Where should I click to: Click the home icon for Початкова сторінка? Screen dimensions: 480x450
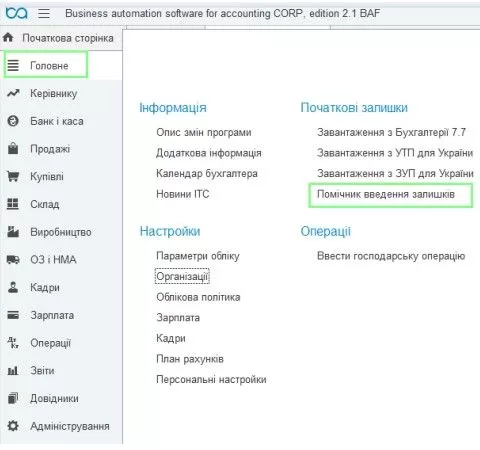8,37
